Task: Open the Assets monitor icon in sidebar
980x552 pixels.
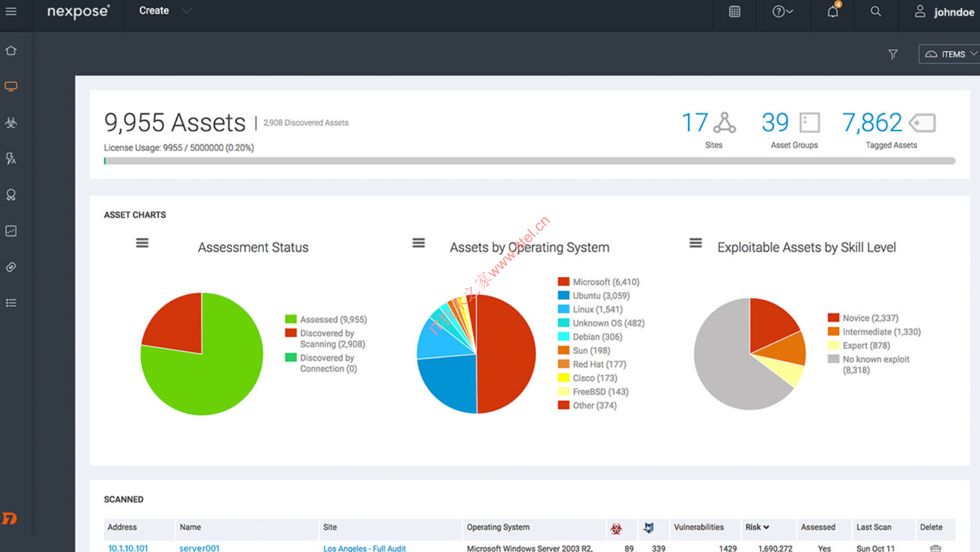Action: 11,87
